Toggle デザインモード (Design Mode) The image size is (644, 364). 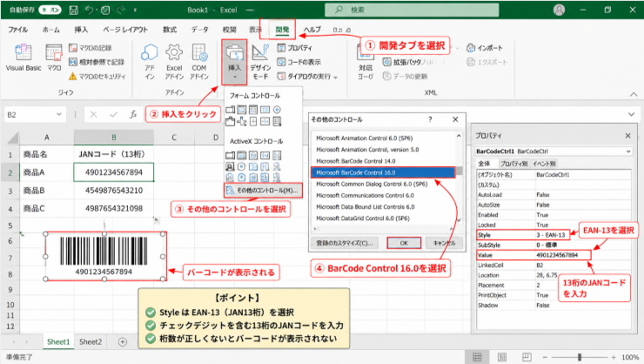coord(260,62)
